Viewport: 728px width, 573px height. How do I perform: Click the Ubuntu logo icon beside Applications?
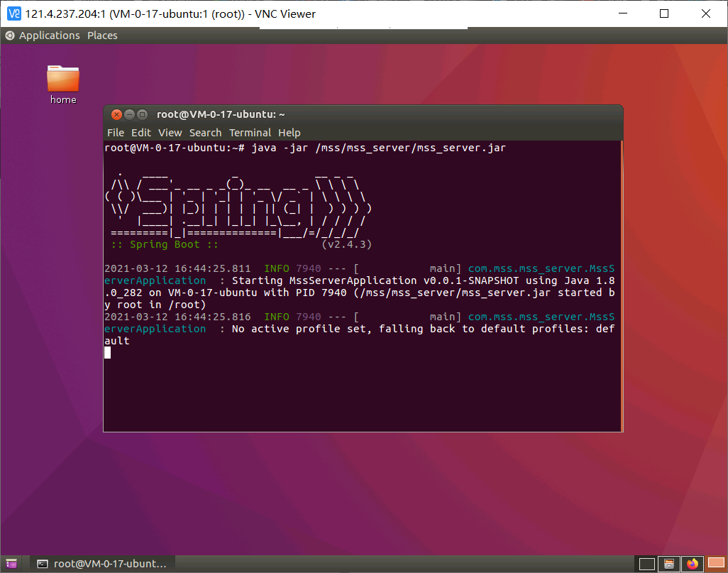[x=10, y=36]
